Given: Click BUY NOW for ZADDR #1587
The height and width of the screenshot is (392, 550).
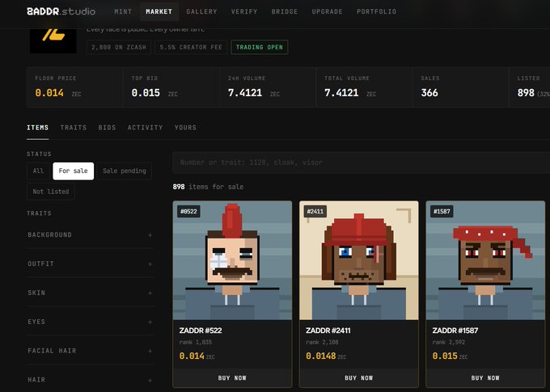Looking at the screenshot, I should click(x=485, y=378).
